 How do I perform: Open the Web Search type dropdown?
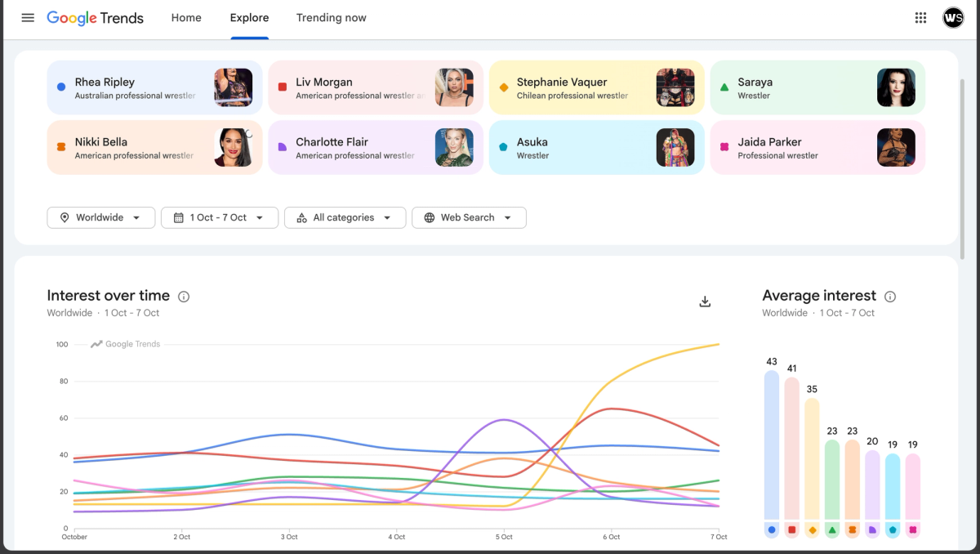(x=469, y=217)
